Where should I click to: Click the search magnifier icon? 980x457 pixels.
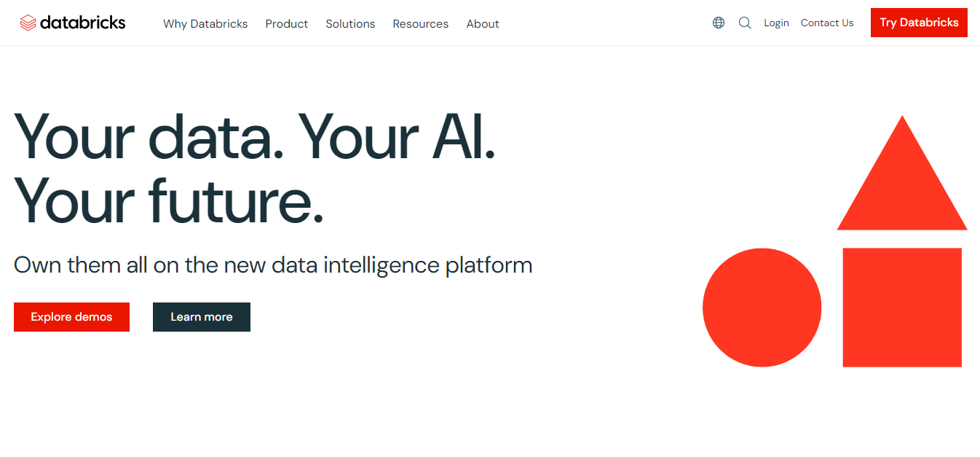(745, 23)
